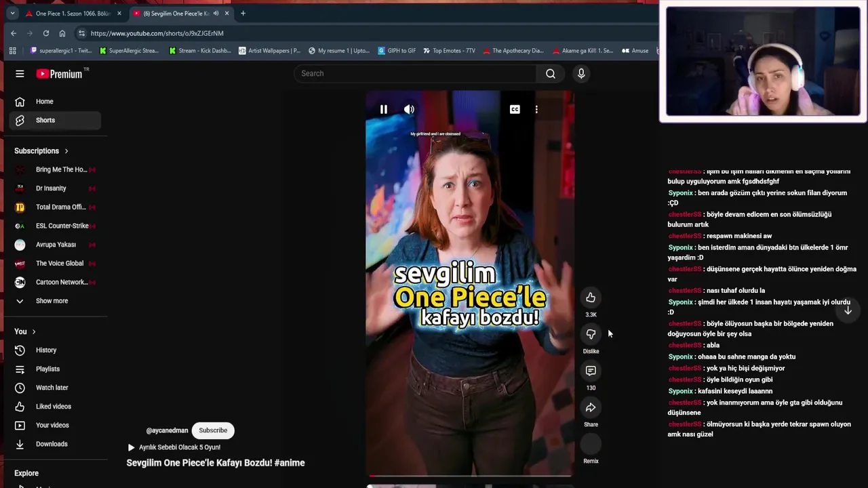Click the browser Forward arrow
This screenshot has width=868, height=488.
pyautogui.click(x=30, y=33)
